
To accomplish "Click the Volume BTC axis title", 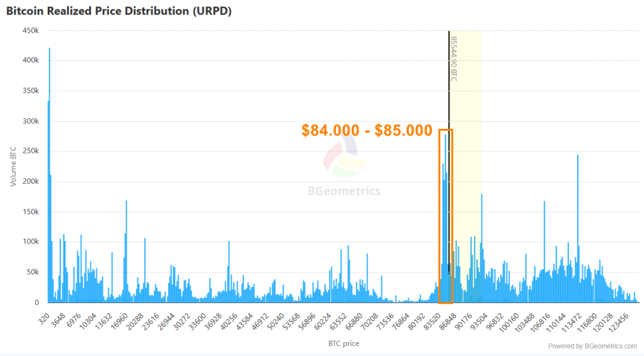I will pyautogui.click(x=13, y=167).
